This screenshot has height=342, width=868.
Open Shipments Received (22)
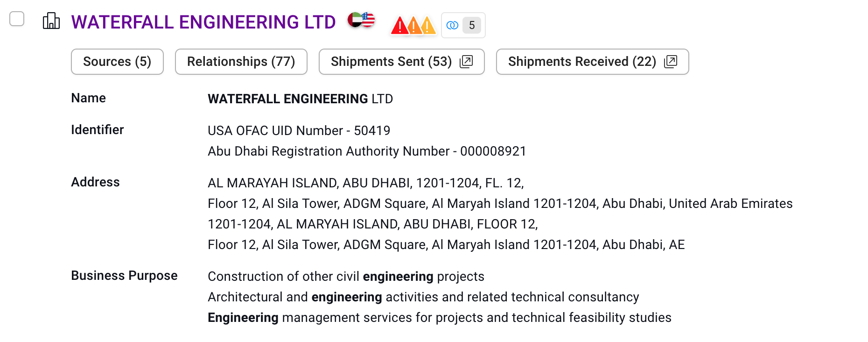click(x=592, y=62)
